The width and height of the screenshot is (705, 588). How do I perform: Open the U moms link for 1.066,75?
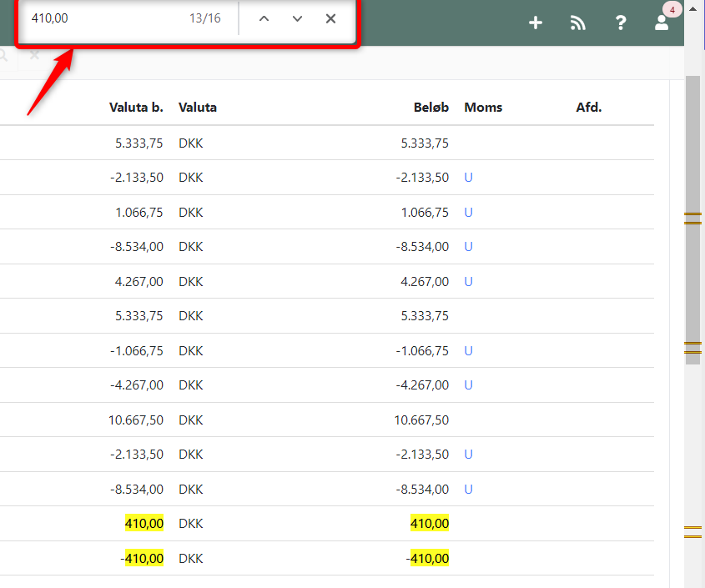(468, 213)
